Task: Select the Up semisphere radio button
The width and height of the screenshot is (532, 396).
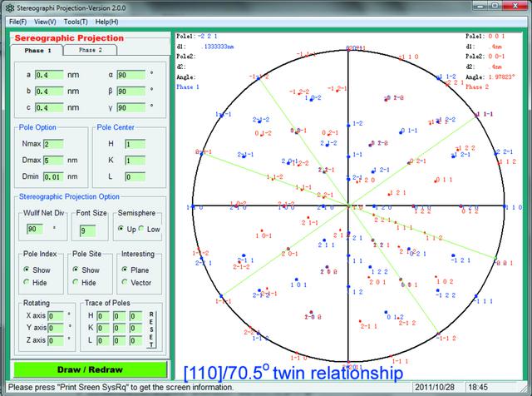Action: [121, 229]
